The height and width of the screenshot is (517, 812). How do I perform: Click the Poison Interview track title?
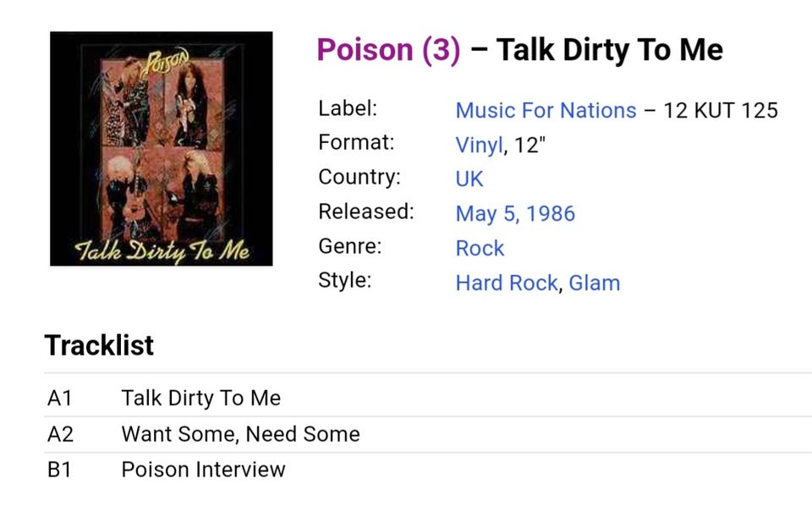(x=203, y=470)
